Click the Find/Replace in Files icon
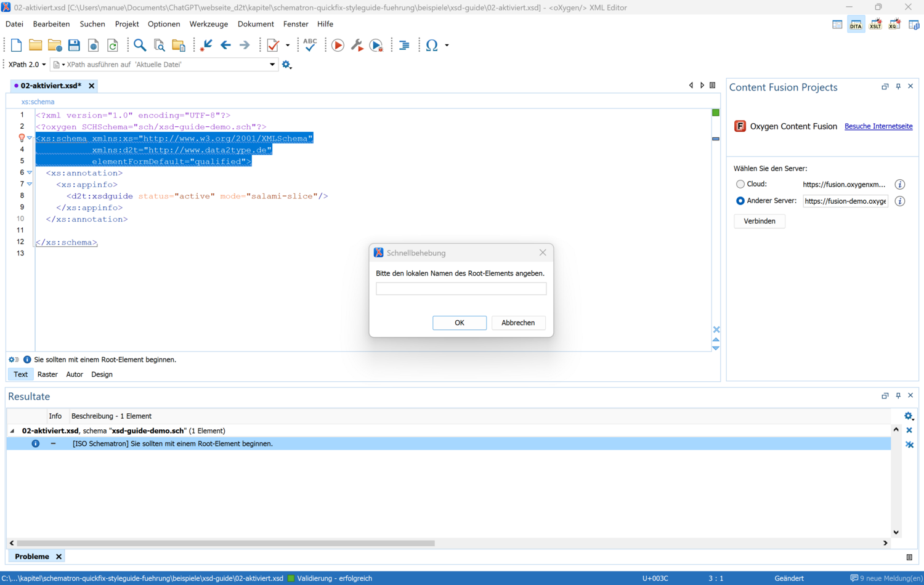Screen dimensions: 924x585 [159, 45]
